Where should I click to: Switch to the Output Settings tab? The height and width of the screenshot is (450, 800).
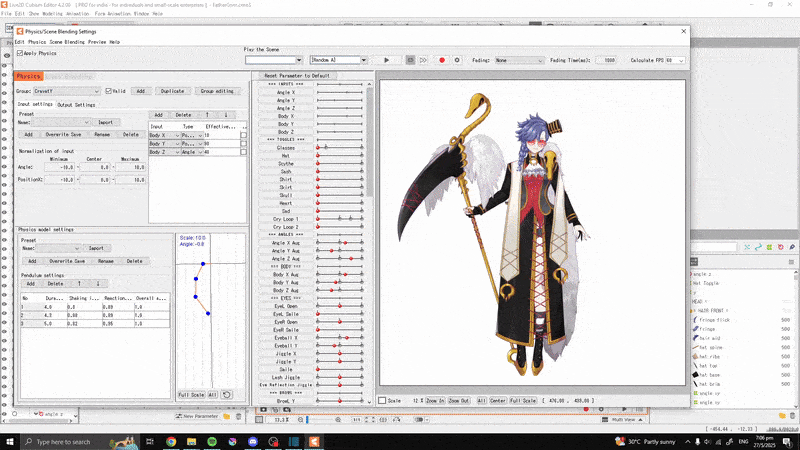pos(76,105)
